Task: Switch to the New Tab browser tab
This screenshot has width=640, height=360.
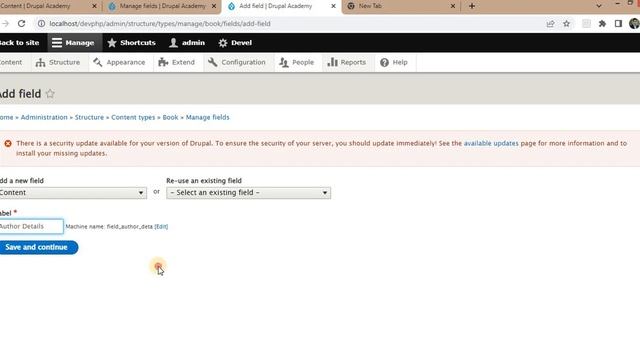Action: 402,6
